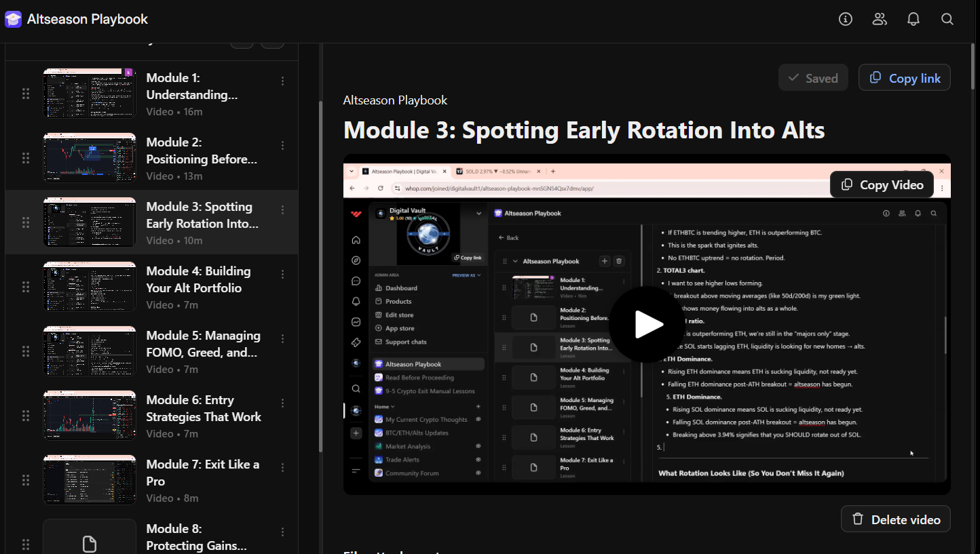980x554 pixels.
Task: Open three-dot menu for Module 1
Action: 283,81
